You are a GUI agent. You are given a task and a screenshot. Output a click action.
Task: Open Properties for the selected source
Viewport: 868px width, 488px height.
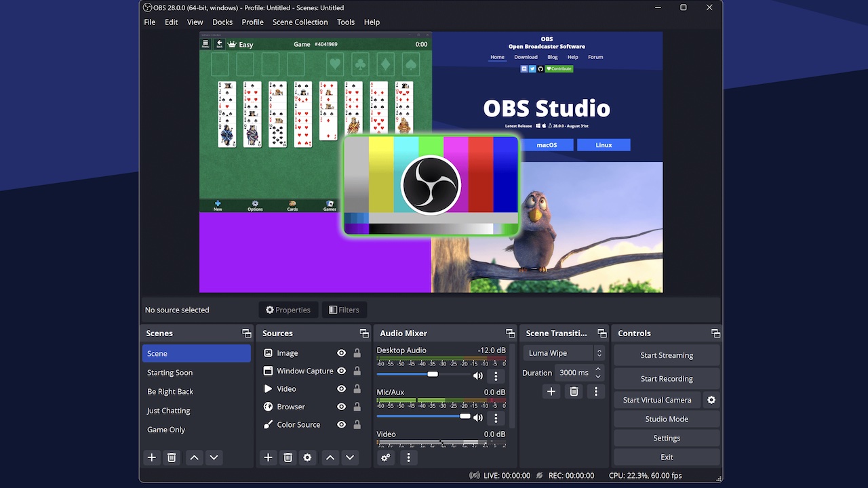[x=288, y=310]
